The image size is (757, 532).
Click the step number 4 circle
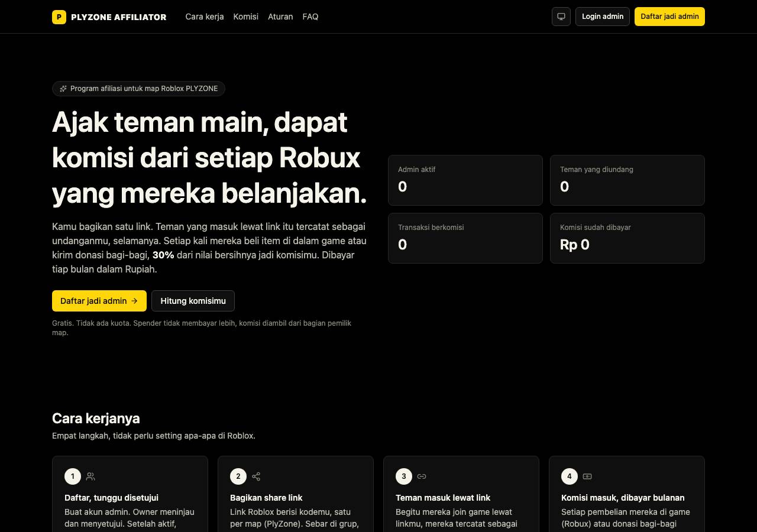[x=570, y=476]
